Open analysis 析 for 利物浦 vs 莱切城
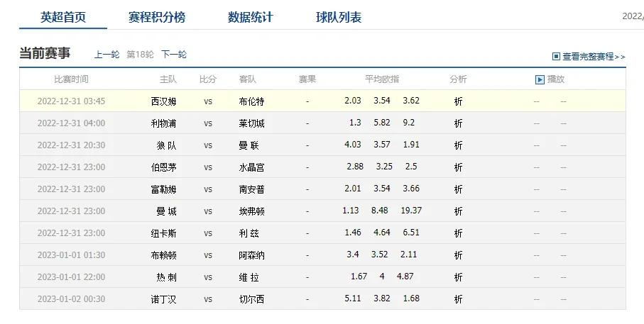The height and width of the screenshot is (324, 644). pos(459,123)
